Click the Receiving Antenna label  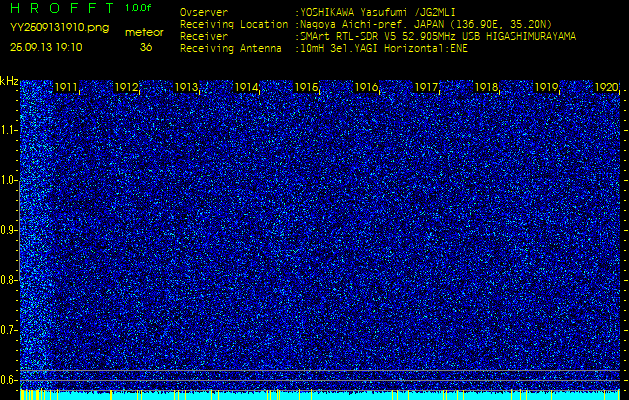[x=231, y=49]
